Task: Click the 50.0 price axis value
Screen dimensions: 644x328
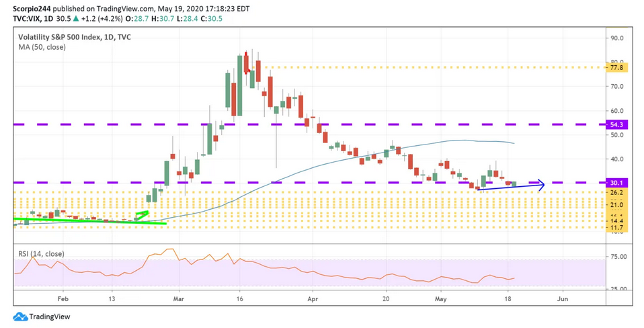Action: (617, 134)
